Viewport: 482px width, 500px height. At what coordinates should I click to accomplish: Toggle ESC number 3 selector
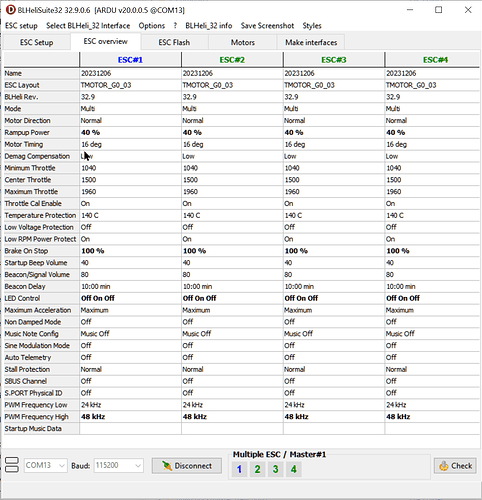(x=275, y=469)
